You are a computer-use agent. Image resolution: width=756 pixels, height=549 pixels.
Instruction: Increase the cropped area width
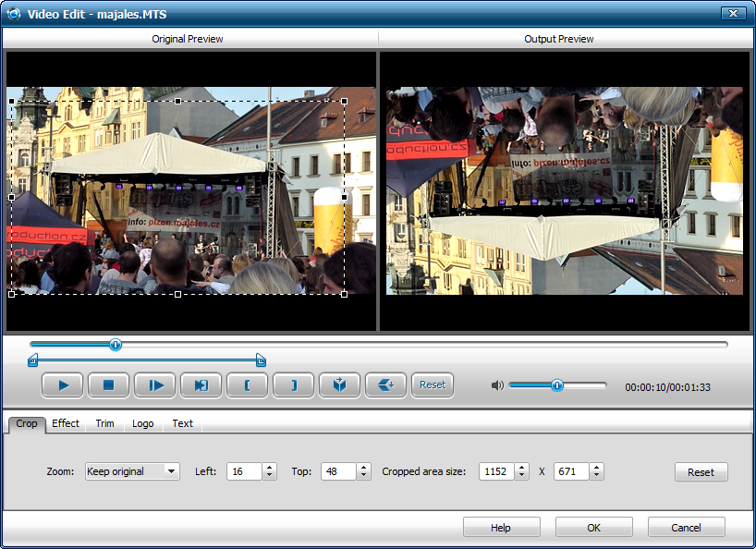[x=521, y=467]
